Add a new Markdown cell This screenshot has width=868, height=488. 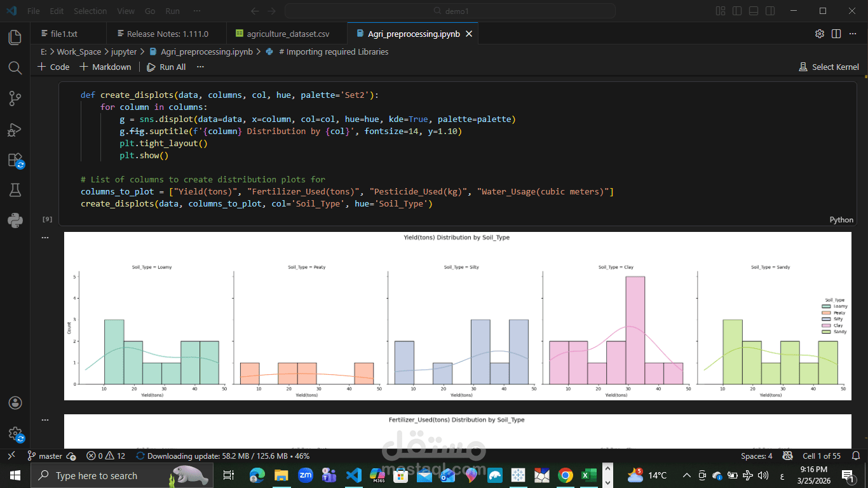click(x=105, y=67)
